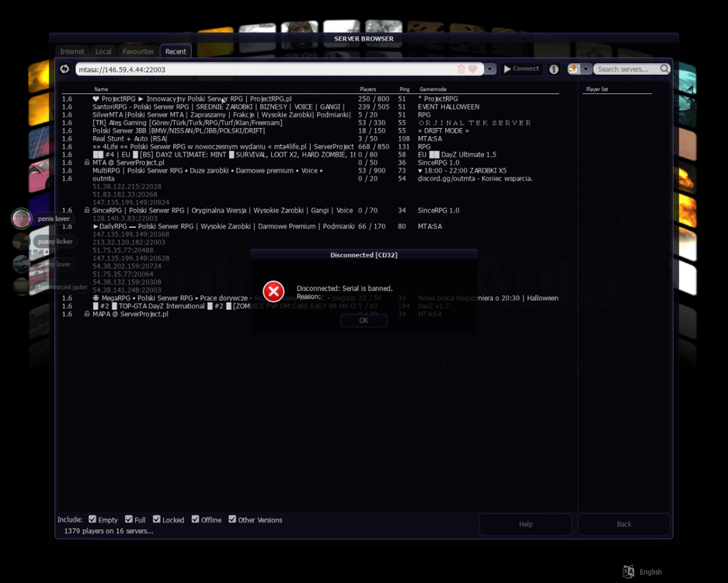Screen dimensions: 728x583
Task: Click the Connect button
Action: tap(521, 68)
